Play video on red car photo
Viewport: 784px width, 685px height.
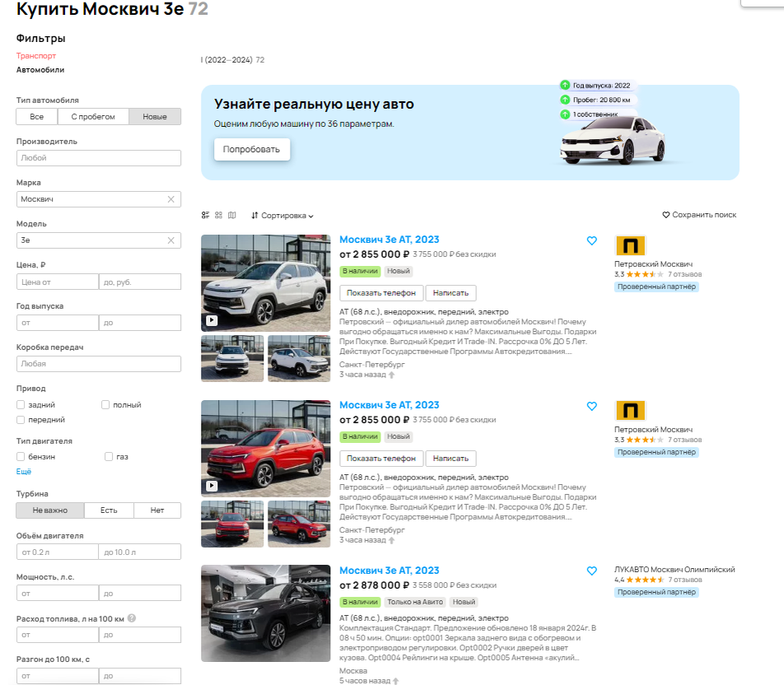[212, 486]
